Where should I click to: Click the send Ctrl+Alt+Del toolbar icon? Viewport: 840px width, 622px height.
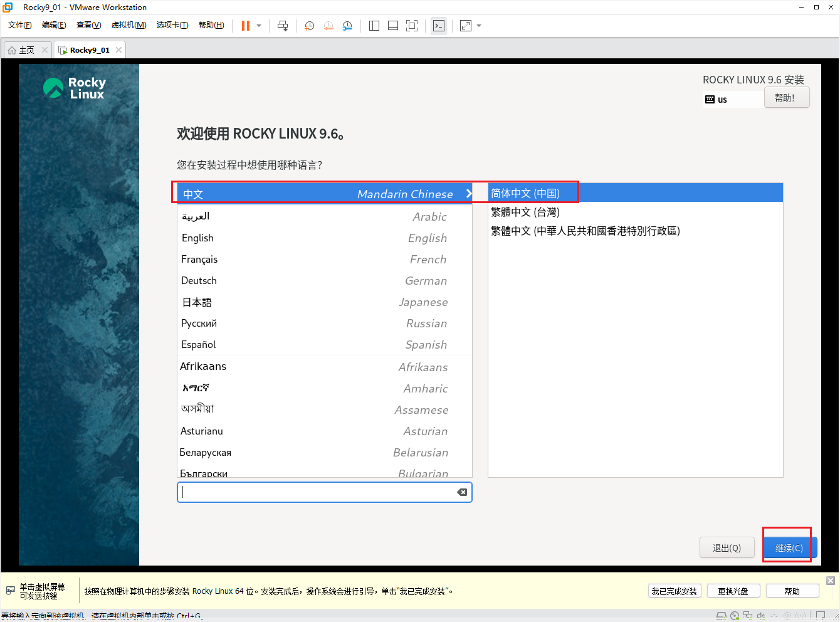[x=283, y=26]
